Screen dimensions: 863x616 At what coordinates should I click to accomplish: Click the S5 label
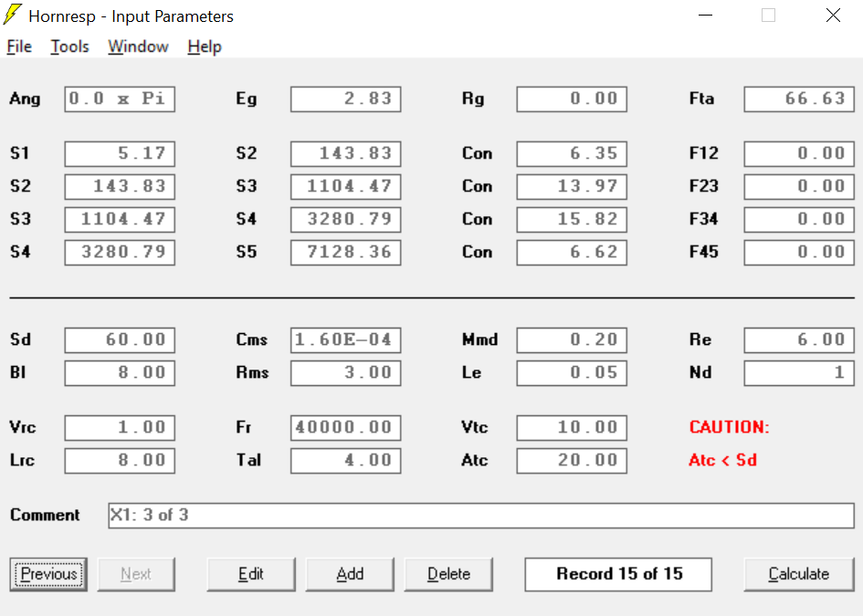click(246, 252)
